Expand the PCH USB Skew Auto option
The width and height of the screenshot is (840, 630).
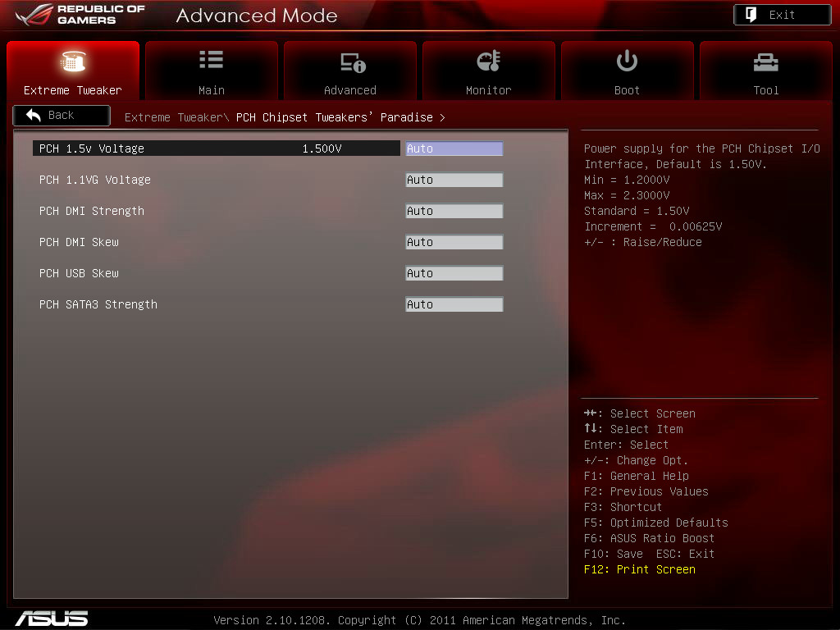pos(454,273)
